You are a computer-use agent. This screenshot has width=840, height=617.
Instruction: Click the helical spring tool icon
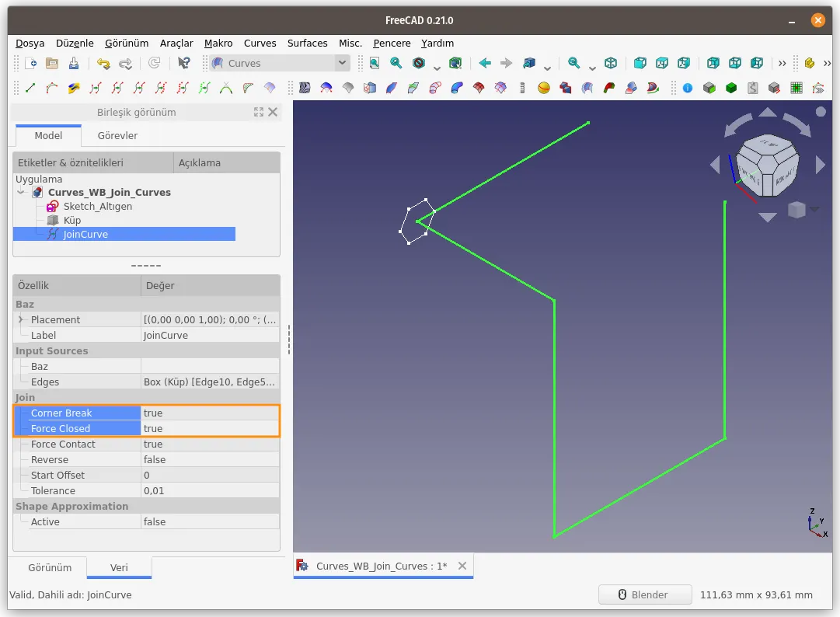(522, 88)
